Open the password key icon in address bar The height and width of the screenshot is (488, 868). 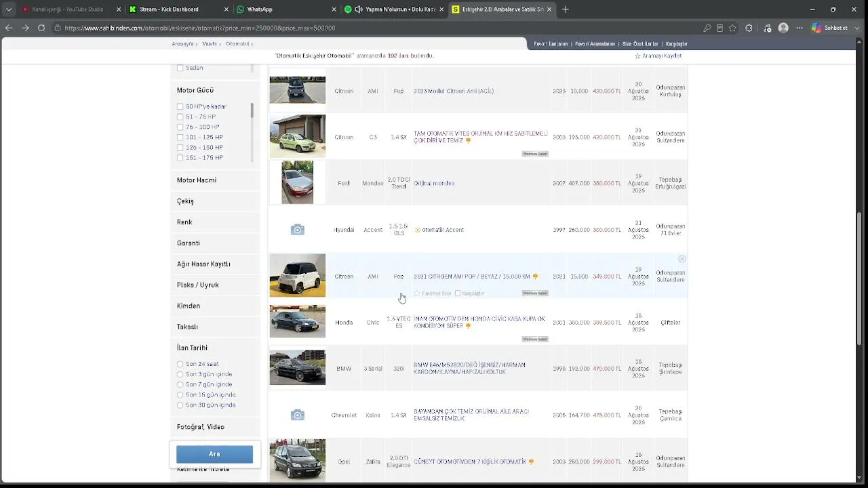tap(707, 28)
